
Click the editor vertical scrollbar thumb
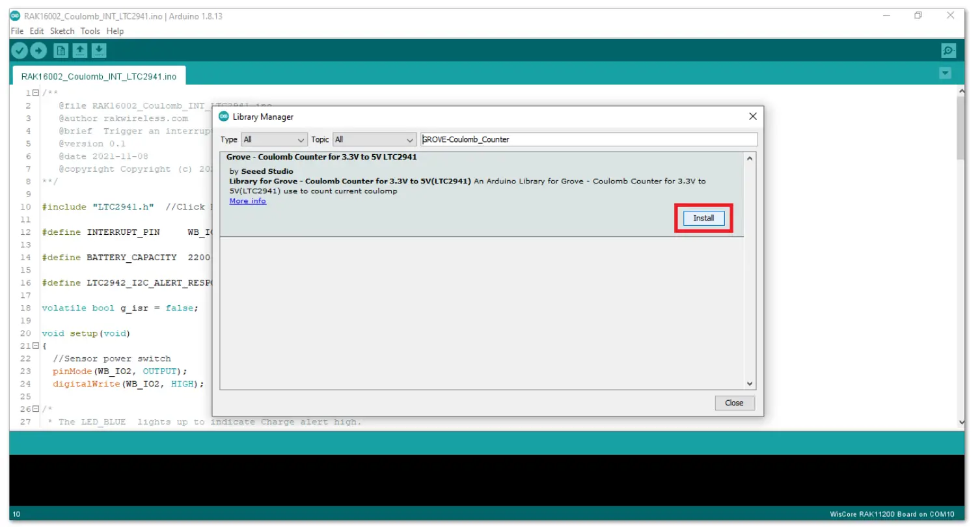[960, 127]
